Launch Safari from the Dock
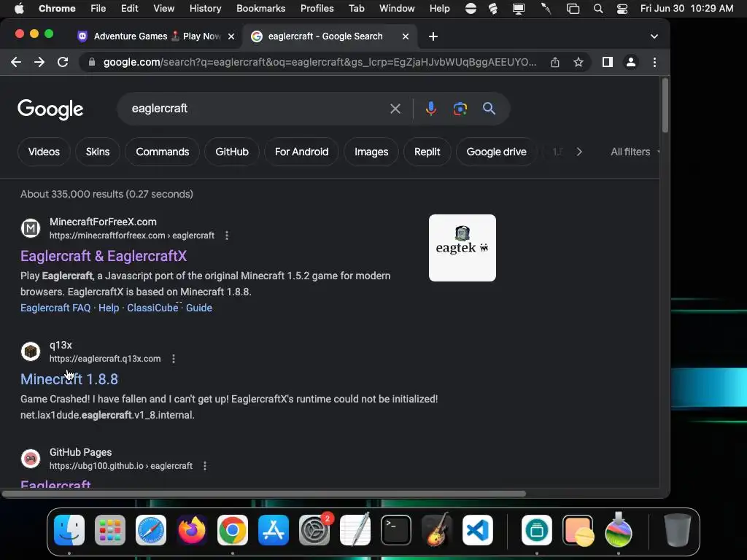 [151, 530]
